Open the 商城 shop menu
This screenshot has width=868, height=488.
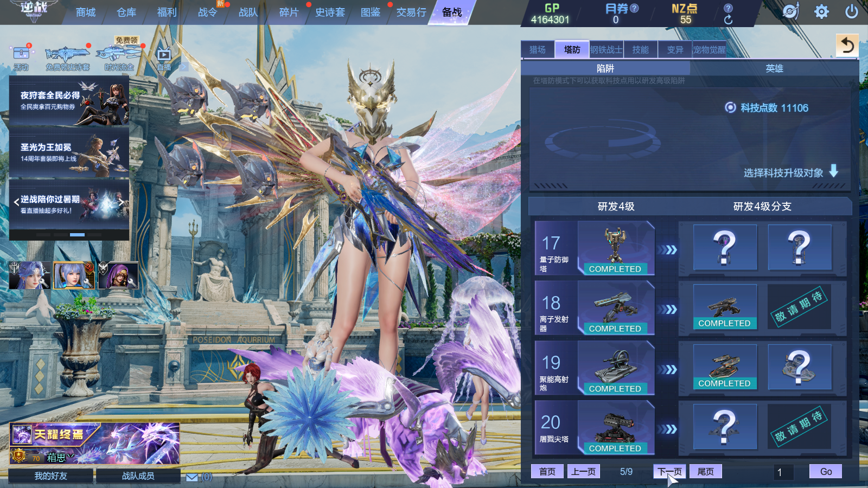pyautogui.click(x=85, y=12)
